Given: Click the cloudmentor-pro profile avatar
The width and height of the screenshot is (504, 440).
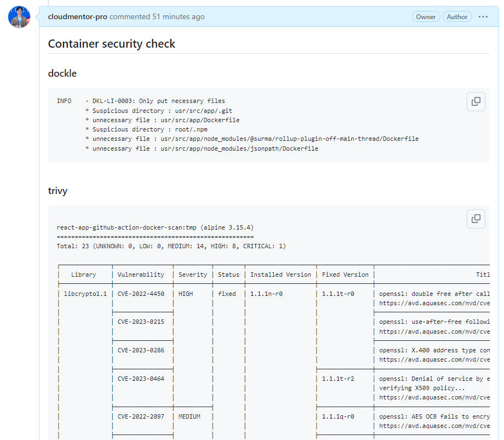Looking at the screenshot, I should pos(19,18).
